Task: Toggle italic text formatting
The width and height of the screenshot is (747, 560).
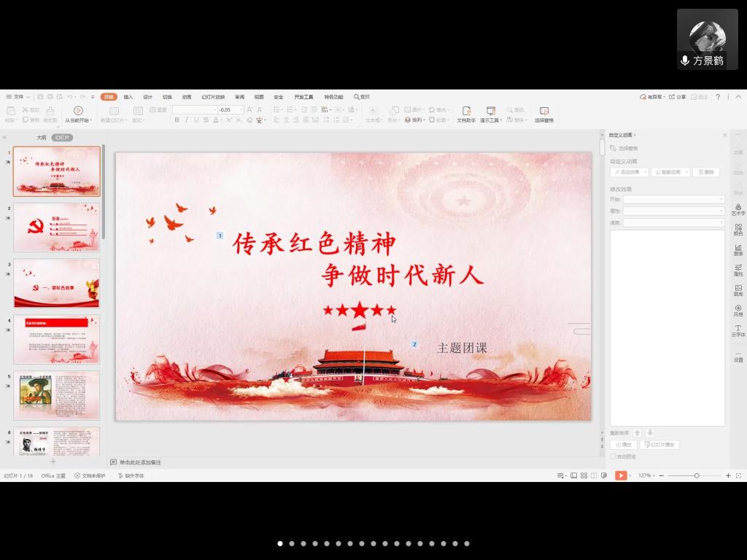Action: tap(186, 120)
